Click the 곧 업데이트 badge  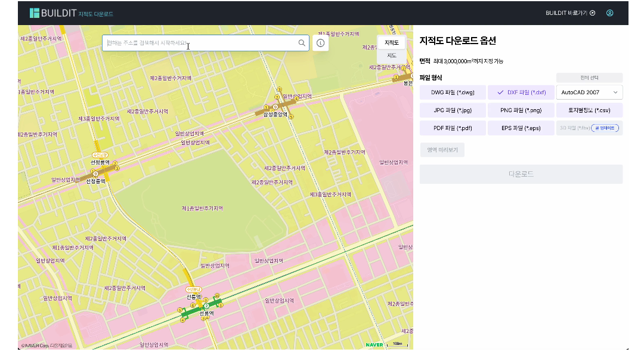[x=605, y=128]
